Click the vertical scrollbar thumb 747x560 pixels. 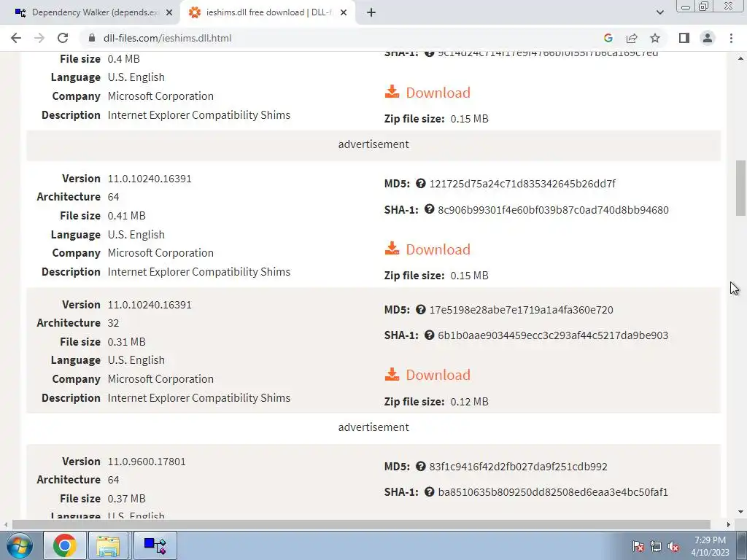tap(740, 188)
